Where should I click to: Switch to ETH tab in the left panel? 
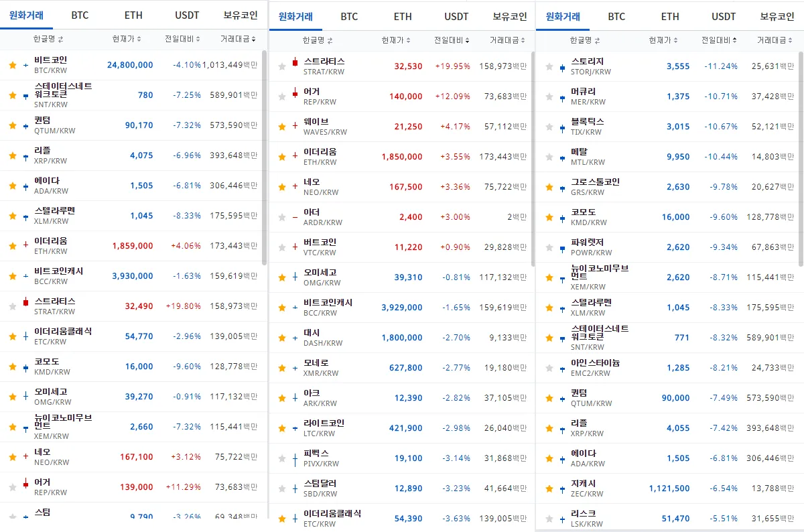coord(133,15)
